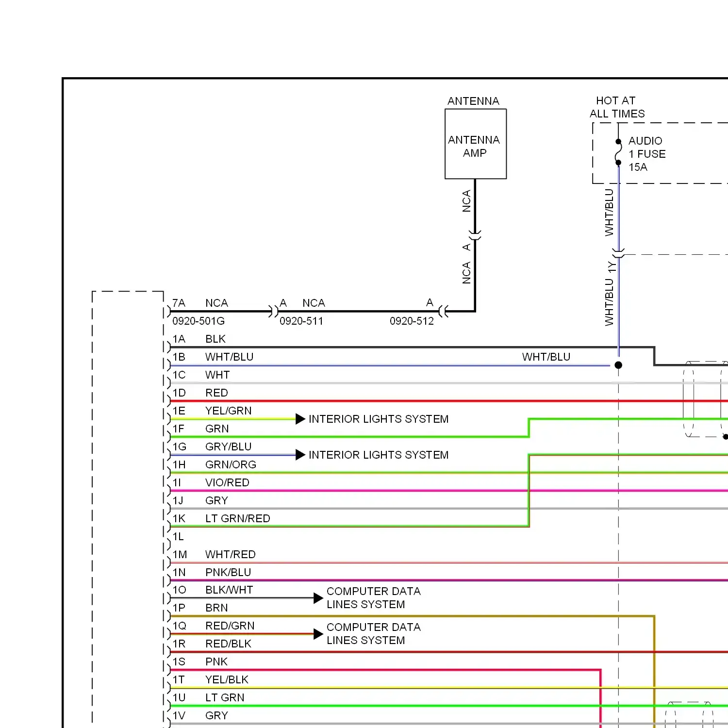Click INTERIOR LIGHTS SYSTEM beside GRY/BLU wire
728x728 pixels.
[379, 455]
